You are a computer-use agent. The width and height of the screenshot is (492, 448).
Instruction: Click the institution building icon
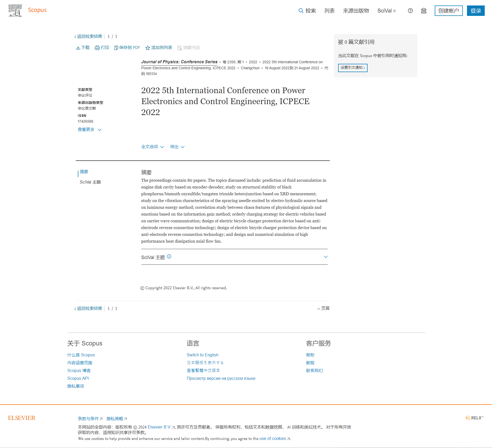(x=424, y=11)
